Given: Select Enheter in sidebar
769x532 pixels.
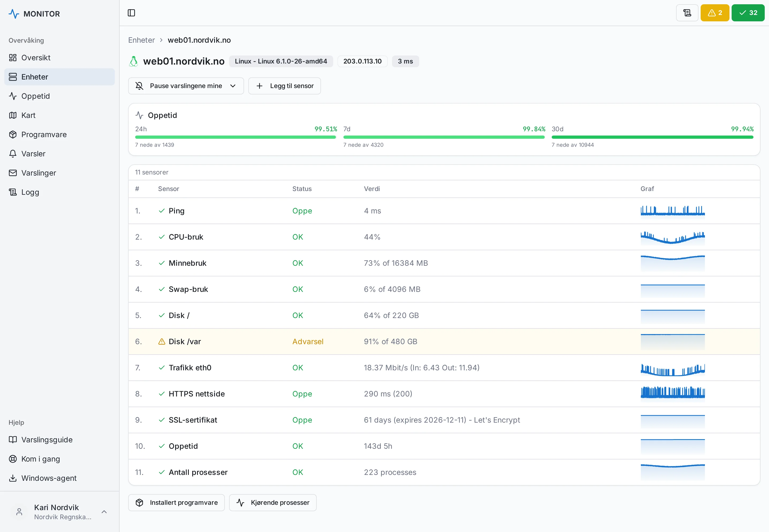Looking at the screenshot, I should click(59, 77).
